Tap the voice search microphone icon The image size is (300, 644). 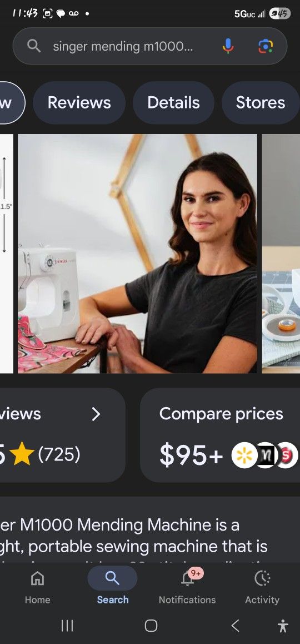(x=228, y=46)
